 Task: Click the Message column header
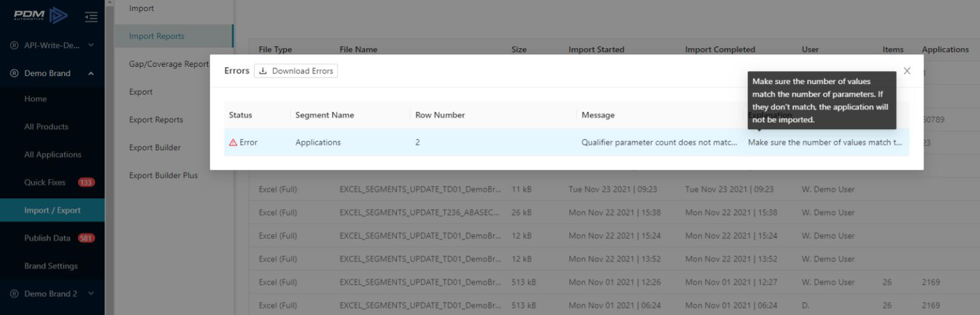coord(598,115)
